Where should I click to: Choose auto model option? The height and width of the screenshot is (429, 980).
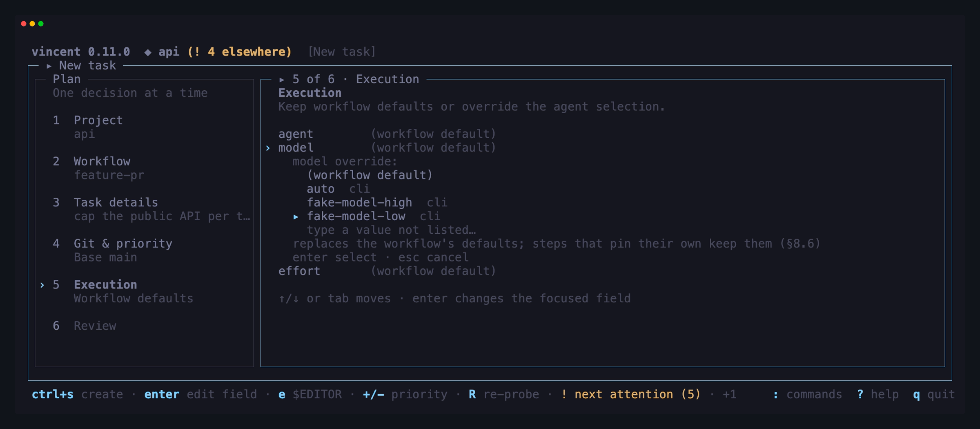coord(338,189)
